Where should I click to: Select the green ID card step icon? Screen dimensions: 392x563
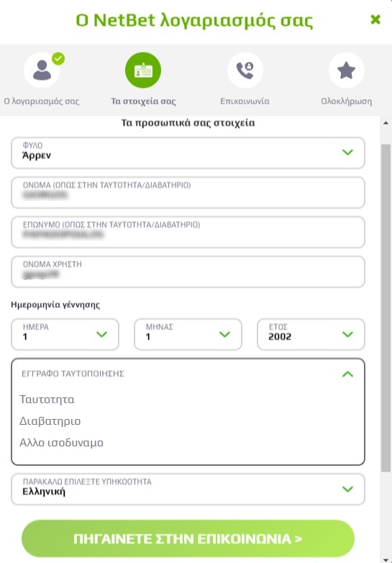click(143, 70)
